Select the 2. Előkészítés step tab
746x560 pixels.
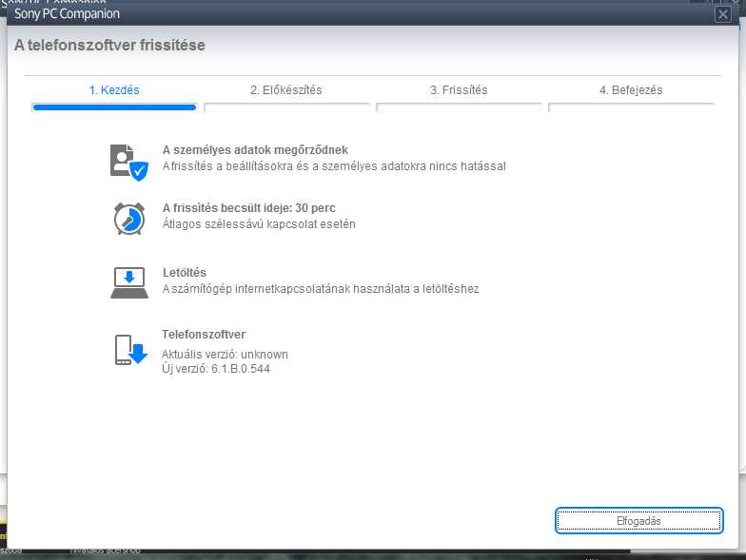pyautogui.click(x=285, y=89)
